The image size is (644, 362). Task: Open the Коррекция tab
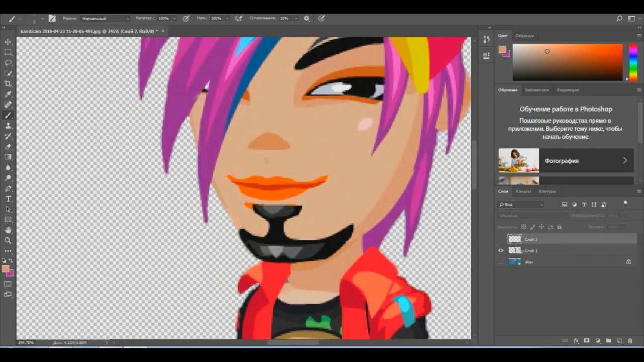coord(568,90)
